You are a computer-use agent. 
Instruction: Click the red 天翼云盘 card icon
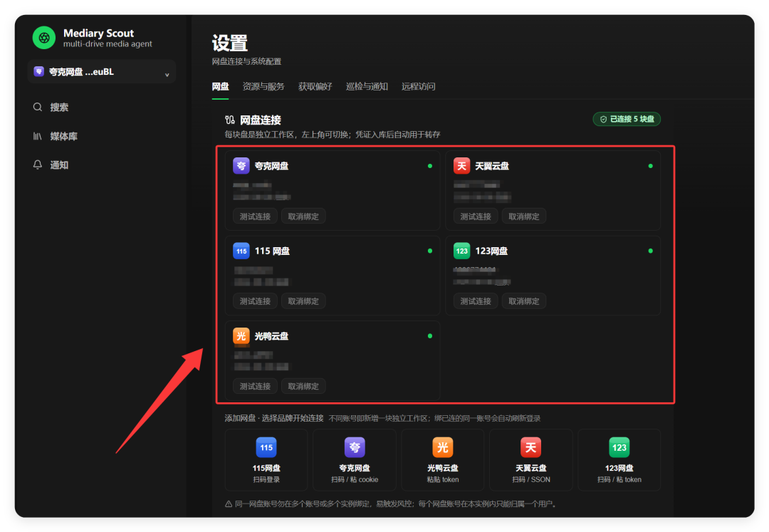click(x=461, y=166)
